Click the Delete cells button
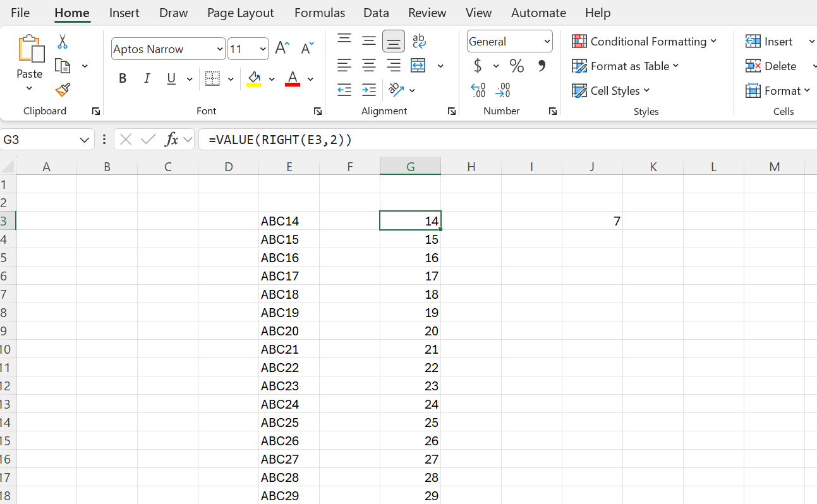This screenshot has width=817, height=504. pos(772,66)
